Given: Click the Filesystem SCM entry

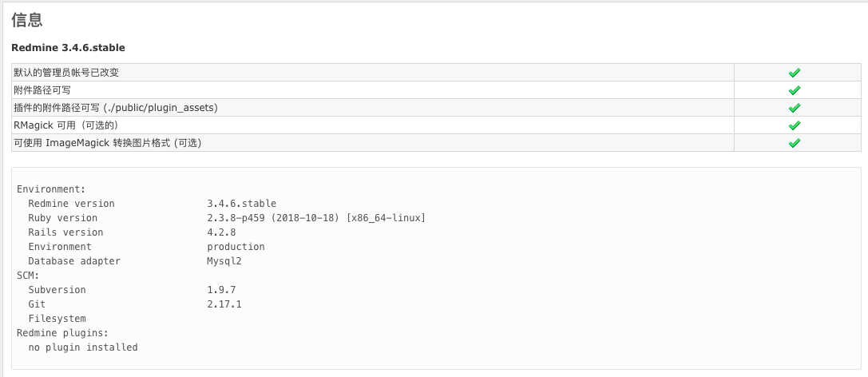Looking at the screenshot, I should pyautogui.click(x=57, y=319).
